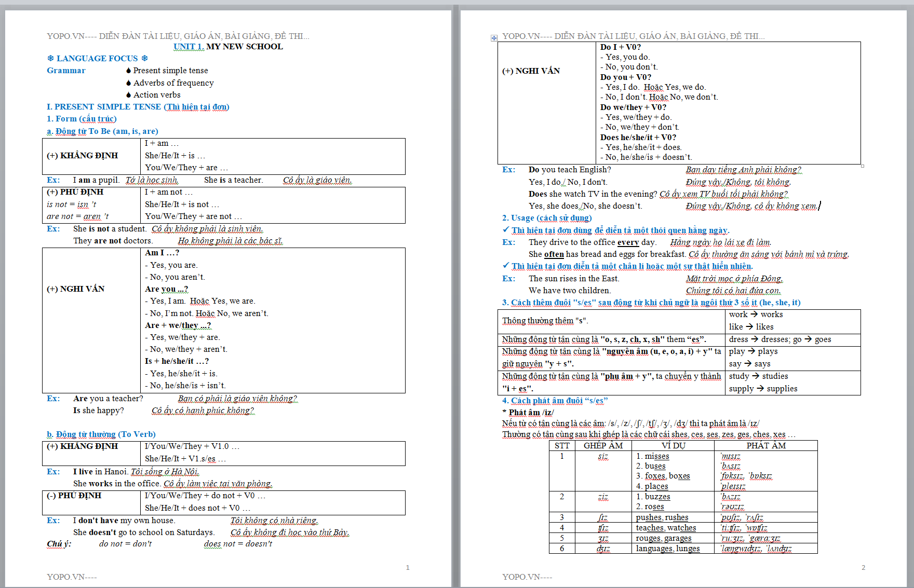Click heading "2. Usage (cách sử dụng)"
Screen dimensions: 914x588
[x=547, y=218]
